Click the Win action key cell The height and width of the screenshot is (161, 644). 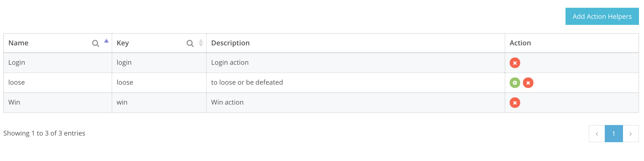tap(122, 102)
